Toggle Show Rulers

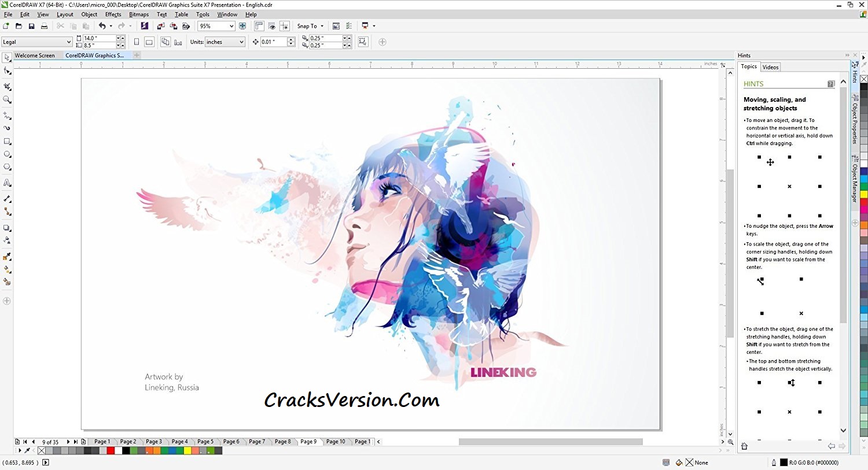point(259,26)
